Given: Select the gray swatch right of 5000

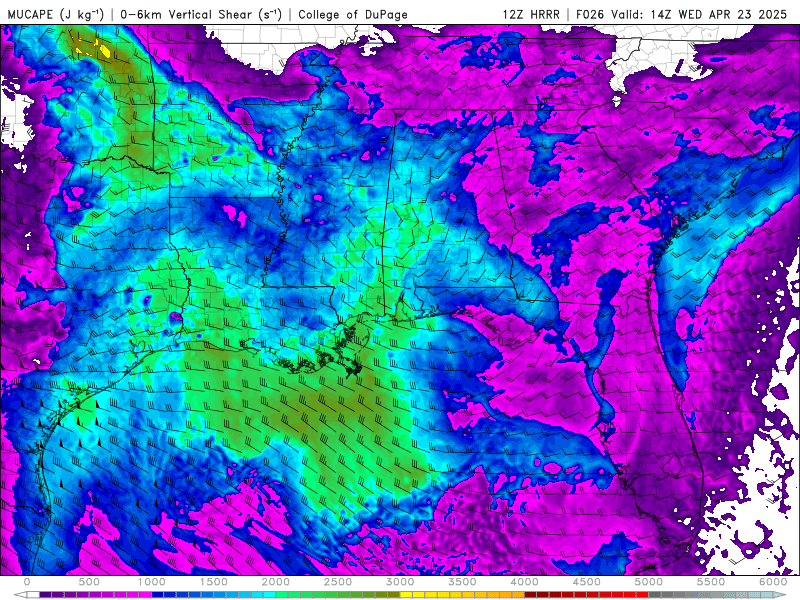Looking at the screenshot, I should pyautogui.click(x=655, y=595).
